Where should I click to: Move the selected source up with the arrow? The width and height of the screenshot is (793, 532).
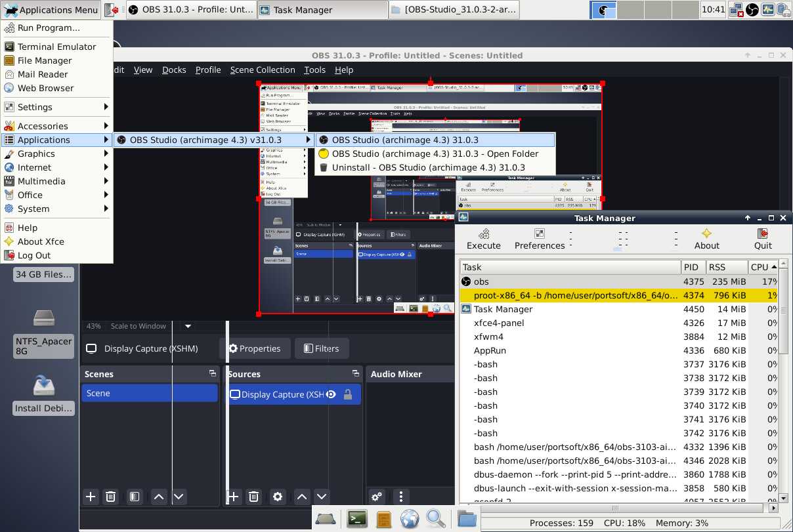pos(302,497)
